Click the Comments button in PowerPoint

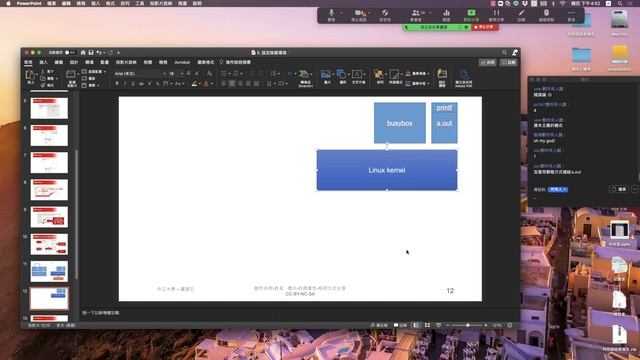coord(509,62)
